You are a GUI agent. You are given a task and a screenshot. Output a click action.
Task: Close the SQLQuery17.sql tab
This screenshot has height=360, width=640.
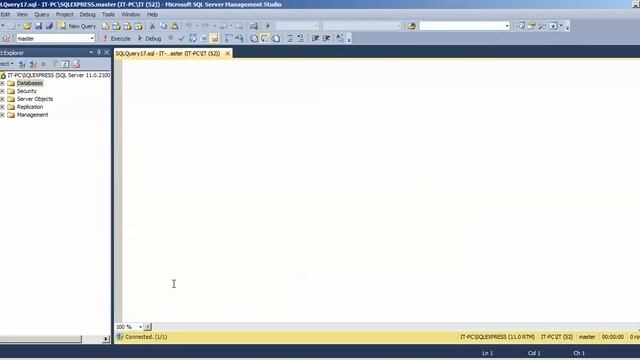coord(227,53)
